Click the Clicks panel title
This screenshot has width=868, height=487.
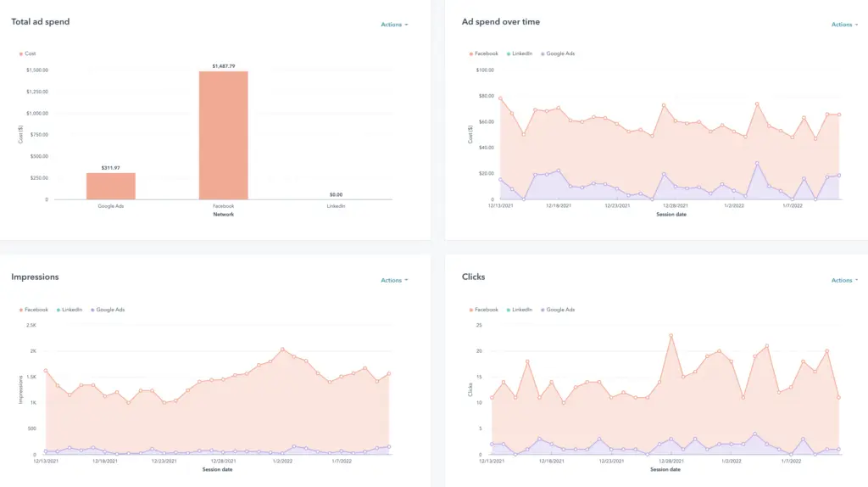click(473, 277)
